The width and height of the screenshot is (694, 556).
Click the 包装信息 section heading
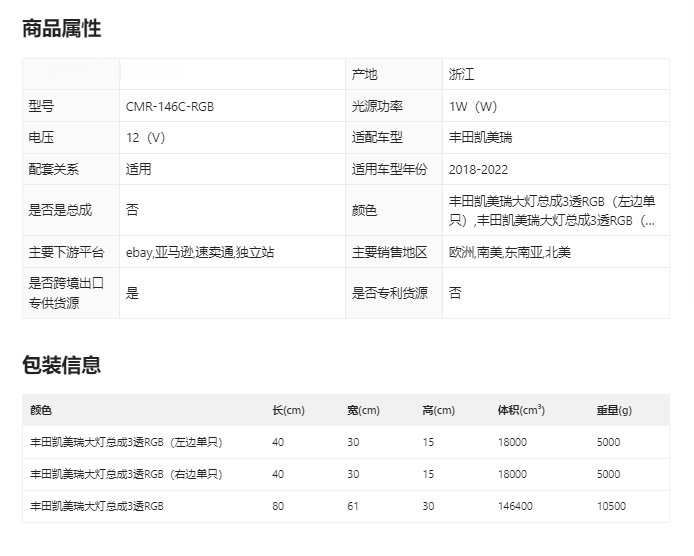[62, 365]
